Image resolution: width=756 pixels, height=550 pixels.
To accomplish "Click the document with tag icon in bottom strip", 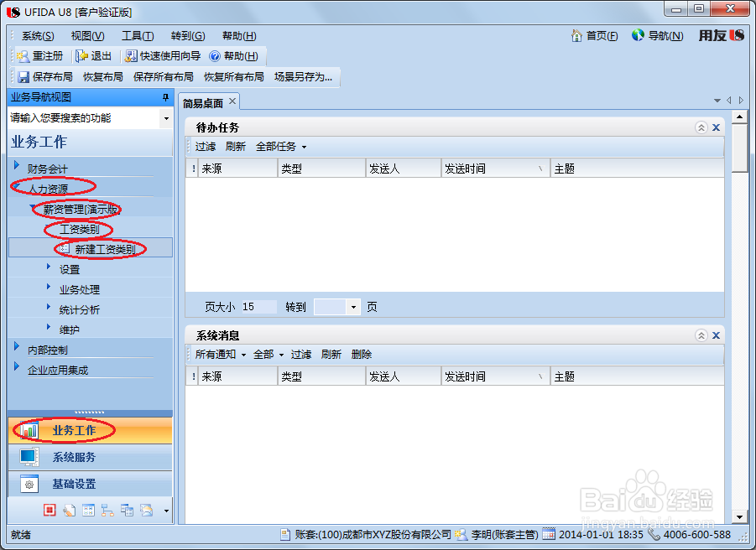I will [69, 510].
